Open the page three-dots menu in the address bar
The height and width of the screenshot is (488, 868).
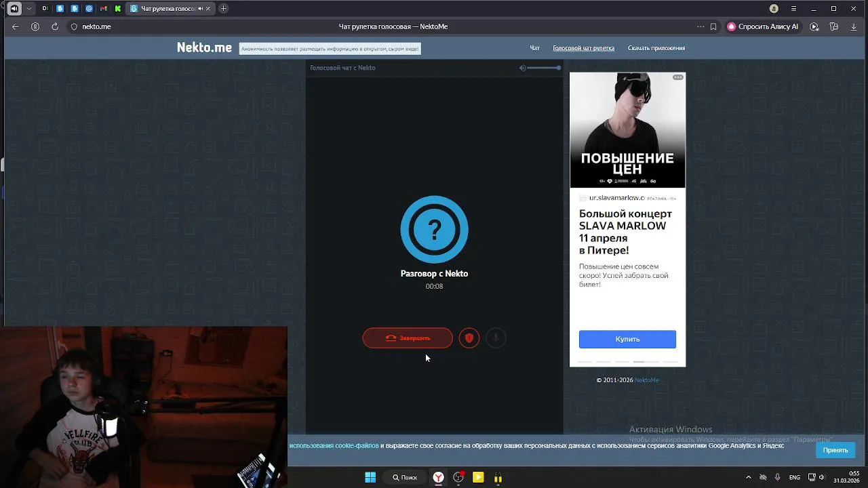[x=701, y=26]
